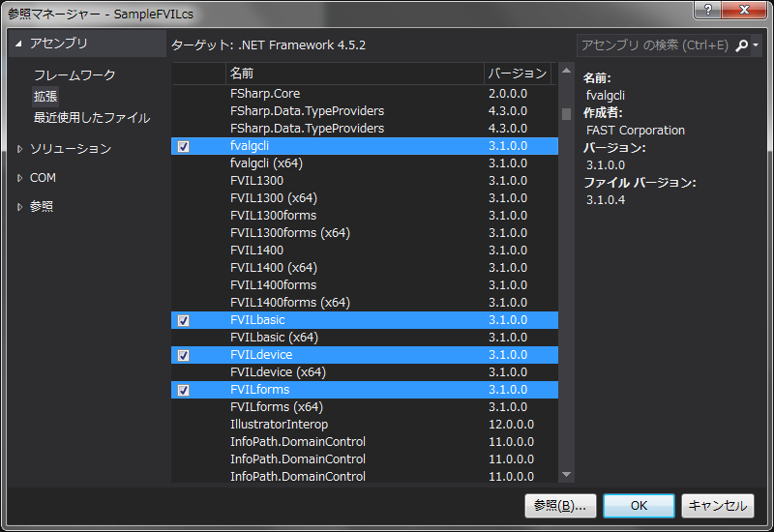The image size is (774, 532).
Task: Select the fvalgcli (x64) row
Action: click(x=365, y=163)
